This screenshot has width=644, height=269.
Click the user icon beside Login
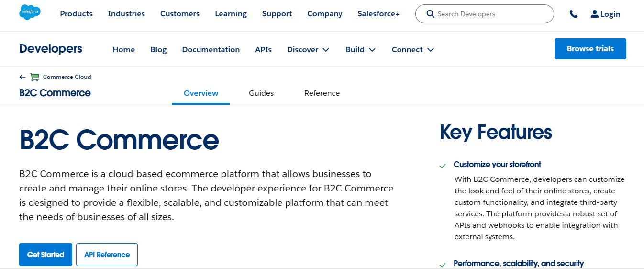point(595,14)
